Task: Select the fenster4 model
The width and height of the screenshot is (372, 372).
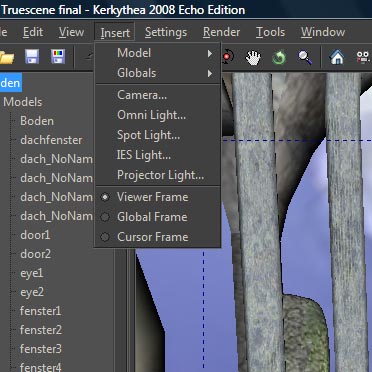Action: [x=41, y=367]
